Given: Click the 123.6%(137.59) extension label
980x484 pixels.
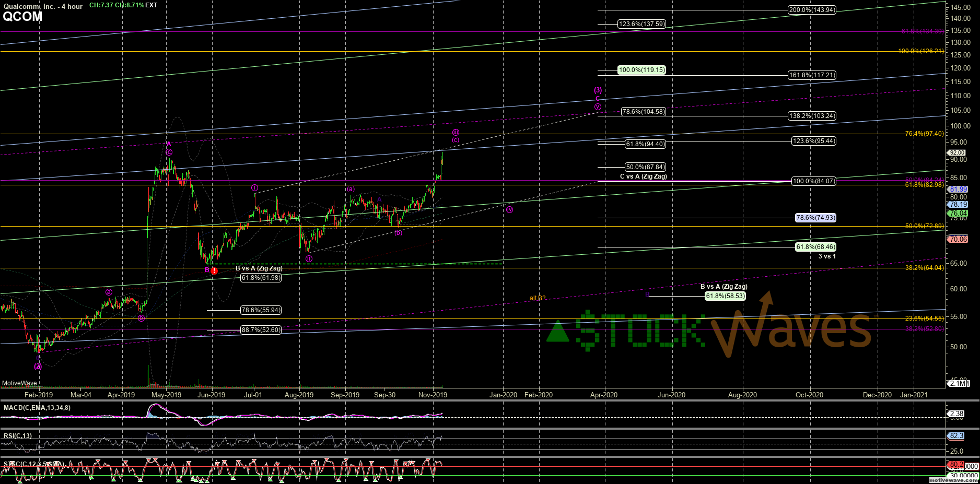Looking at the screenshot, I should 642,24.
